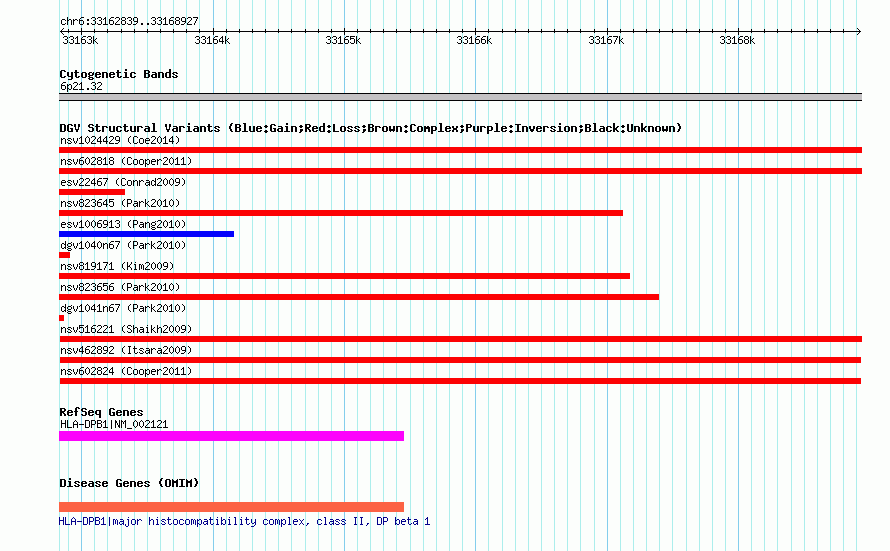Click the red bar under nsv823656 (Park2010)
The height and width of the screenshot is (551, 890).
click(359, 297)
